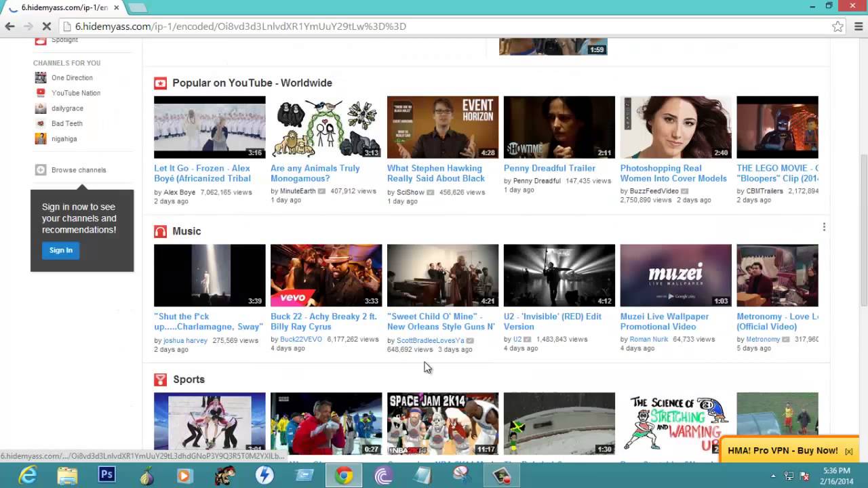Click 'Metronomy - Love' video title
Image resolution: width=868 pixels, height=488 pixels.
click(778, 322)
